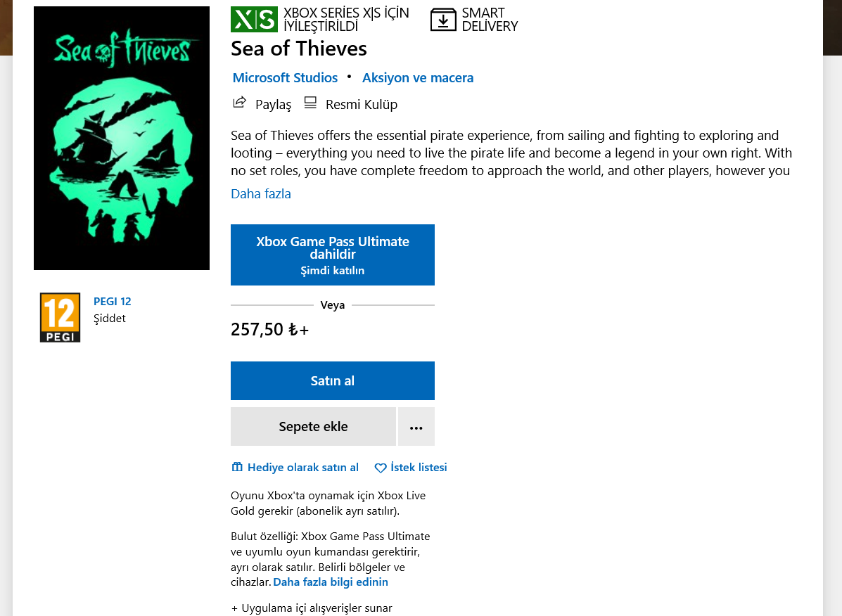Screen dimensions: 842x616
Task: Click the İstek listesi text link
Action: 419,468
